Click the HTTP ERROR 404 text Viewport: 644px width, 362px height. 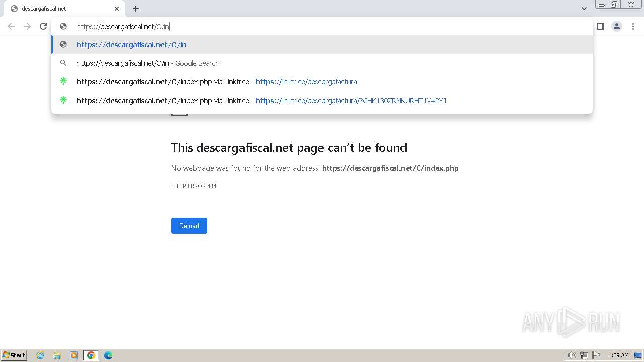click(x=194, y=186)
